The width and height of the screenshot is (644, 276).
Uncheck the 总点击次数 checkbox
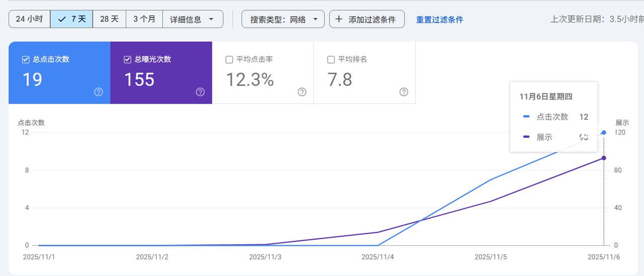(26, 59)
